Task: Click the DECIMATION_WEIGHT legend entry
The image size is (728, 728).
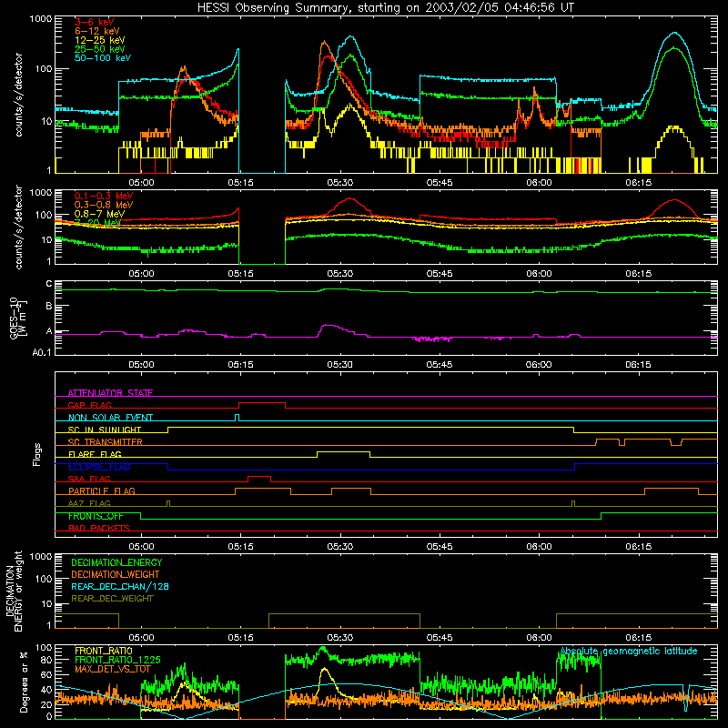Action: point(116,574)
